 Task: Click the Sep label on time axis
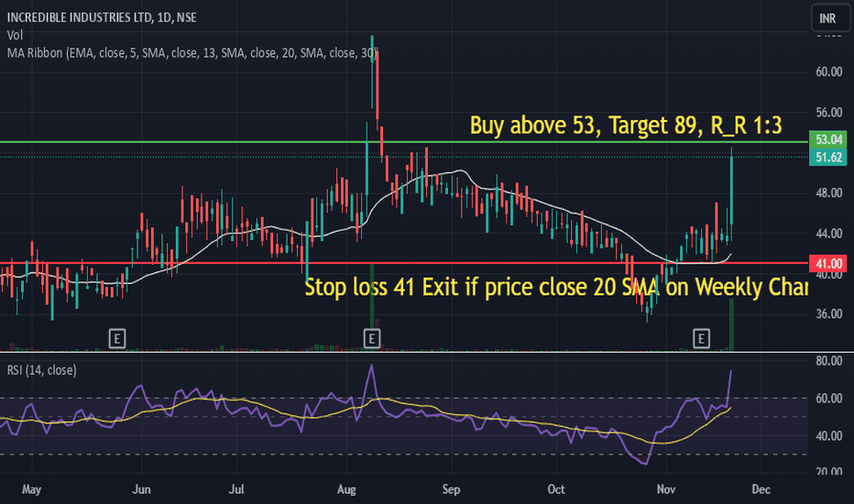click(x=451, y=489)
